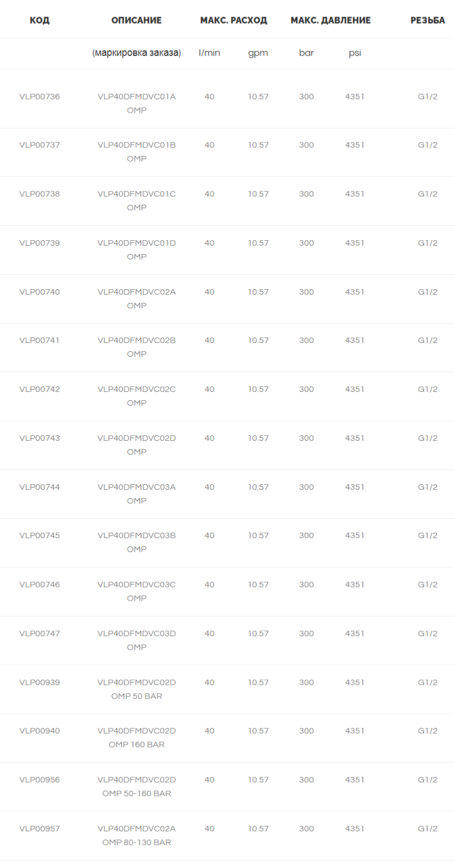
Task: Open the VLP40DFMDVC02A OMP description in row VLP00740
Action: tap(136, 298)
